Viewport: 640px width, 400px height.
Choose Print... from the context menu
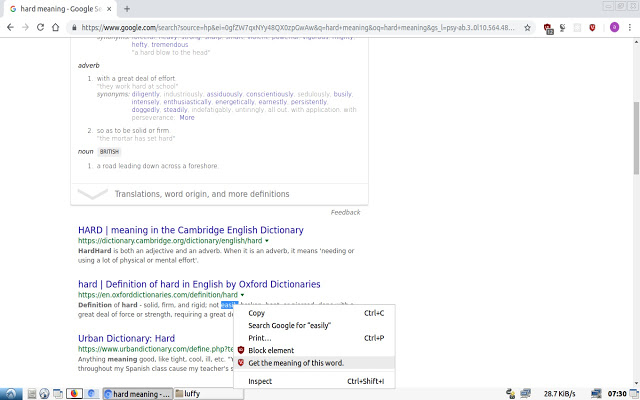pyautogui.click(x=314, y=338)
